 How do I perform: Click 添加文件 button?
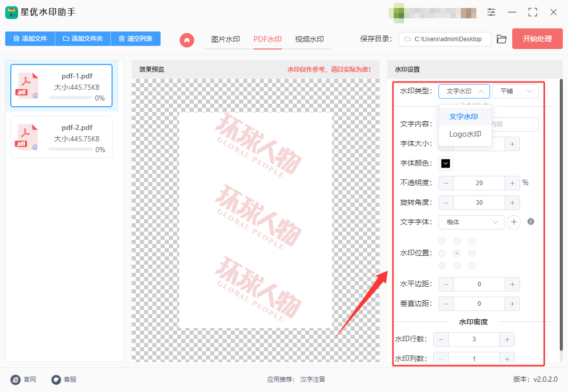coord(30,39)
